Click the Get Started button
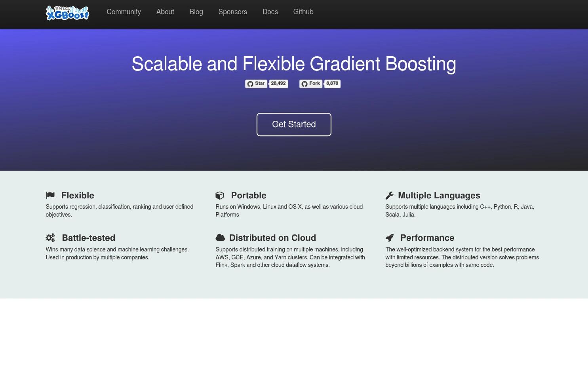Screen dimensions: 588x392 (x=294, y=124)
